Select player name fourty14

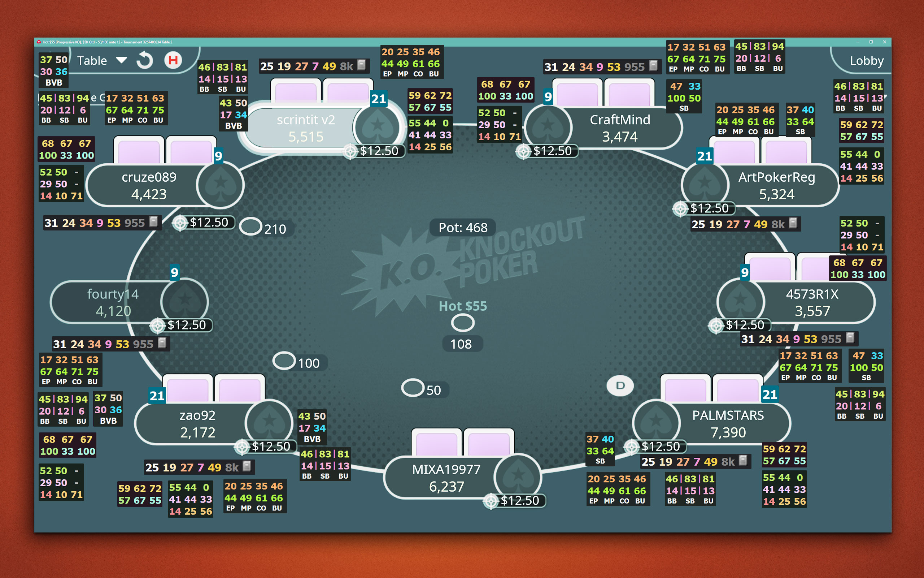[113, 294]
